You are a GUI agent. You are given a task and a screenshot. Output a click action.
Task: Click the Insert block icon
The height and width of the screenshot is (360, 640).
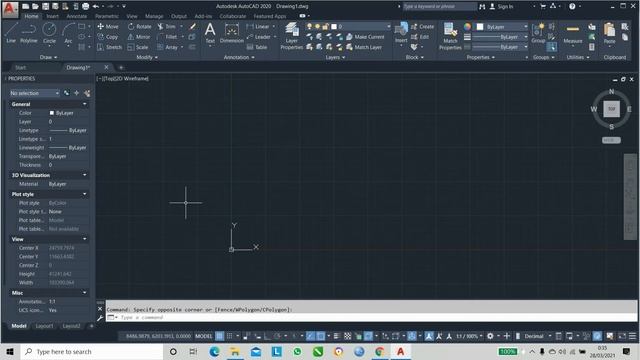click(401, 32)
